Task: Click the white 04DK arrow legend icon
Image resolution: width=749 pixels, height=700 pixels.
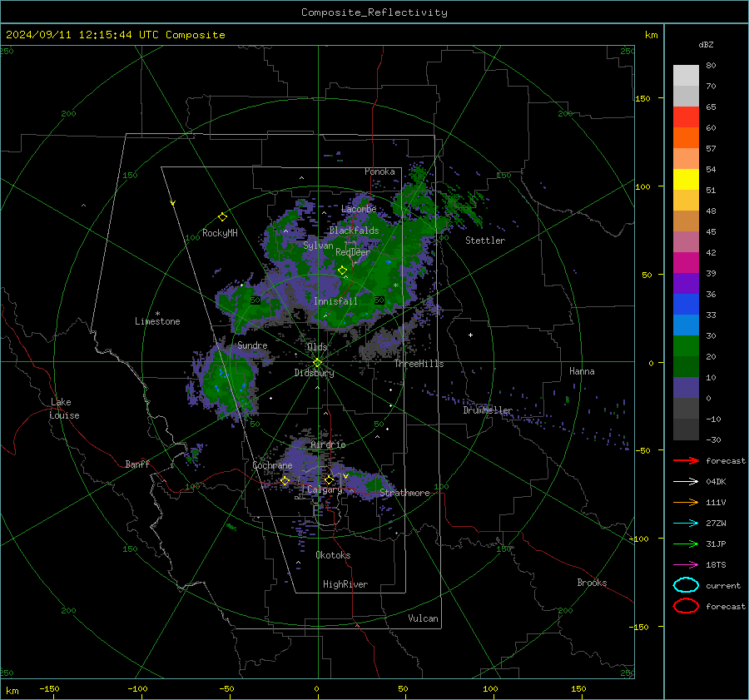Action: [x=686, y=482]
